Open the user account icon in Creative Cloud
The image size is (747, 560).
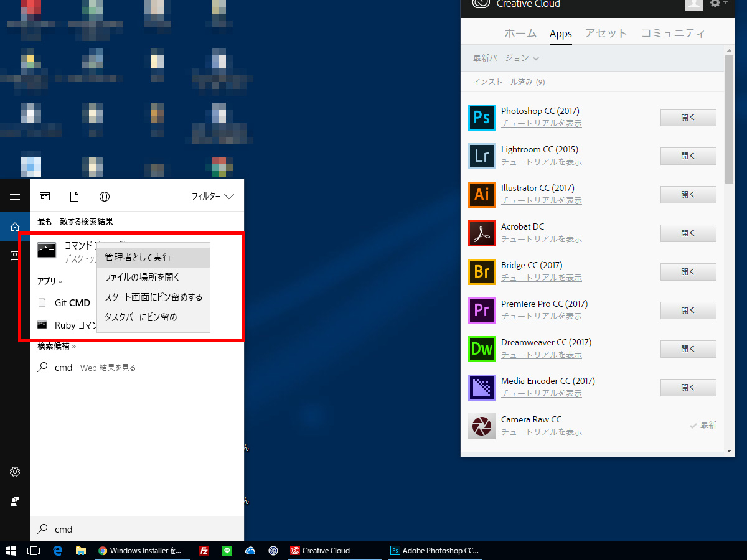click(693, 5)
